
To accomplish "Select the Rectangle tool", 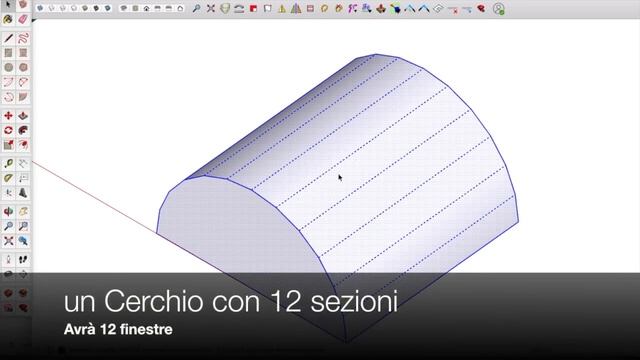I will pyautogui.click(x=9, y=53).
